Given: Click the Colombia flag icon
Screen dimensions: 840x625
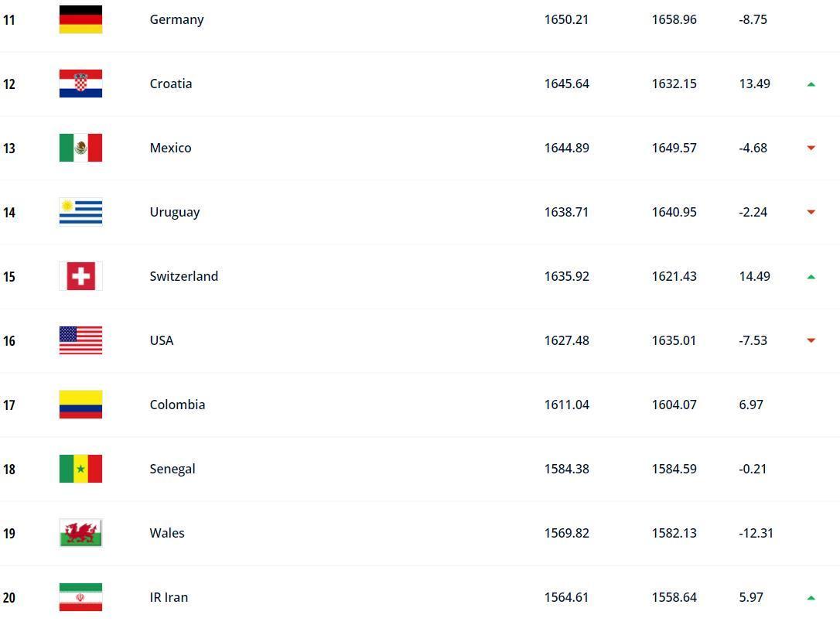Looking at the screenshot, I should [80, 405].
